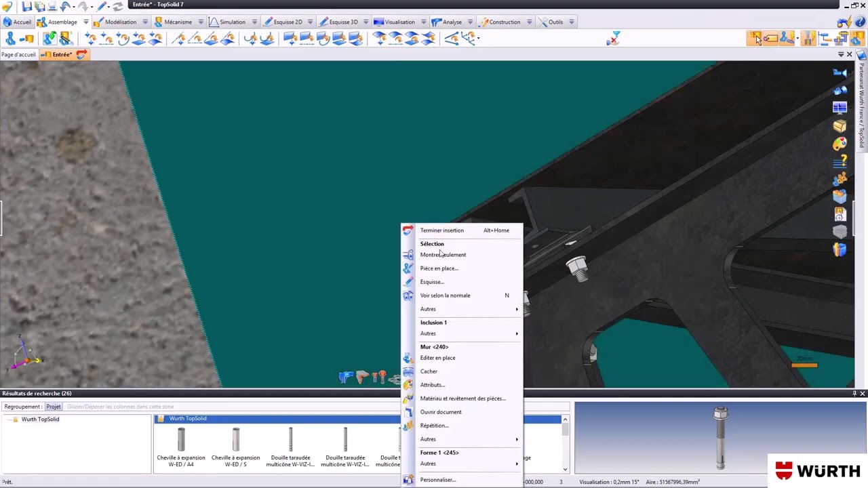
Task: Click the Save icon in the title bar
Action: click(27, 5)
